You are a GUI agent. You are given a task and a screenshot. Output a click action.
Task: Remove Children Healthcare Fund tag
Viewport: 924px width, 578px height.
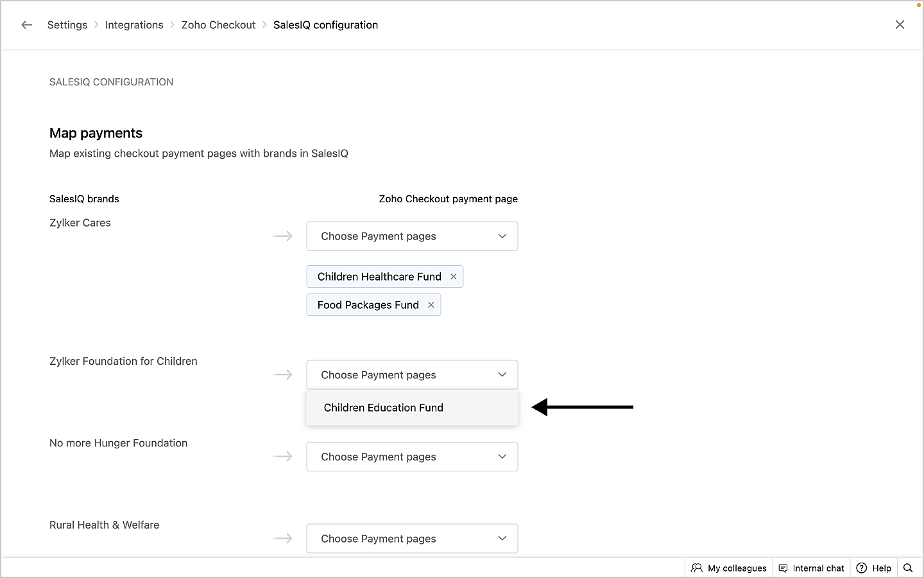[x=454, y=277]
